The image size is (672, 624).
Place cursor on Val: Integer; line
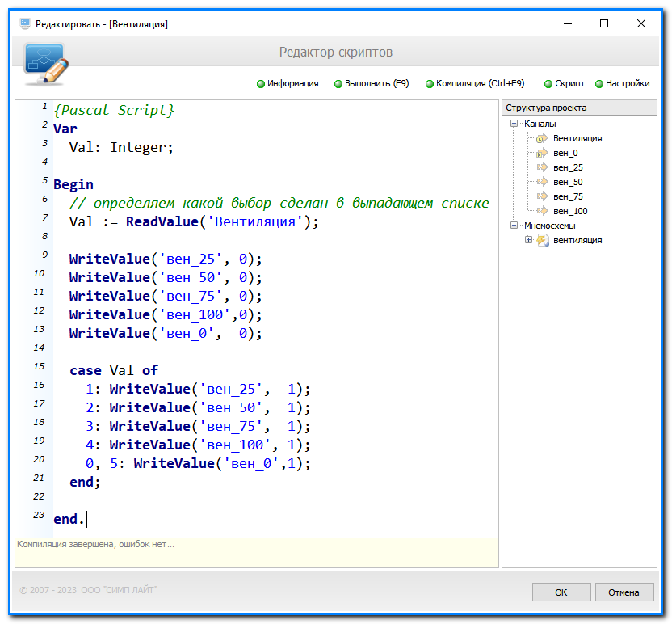[x=121, y=148]
